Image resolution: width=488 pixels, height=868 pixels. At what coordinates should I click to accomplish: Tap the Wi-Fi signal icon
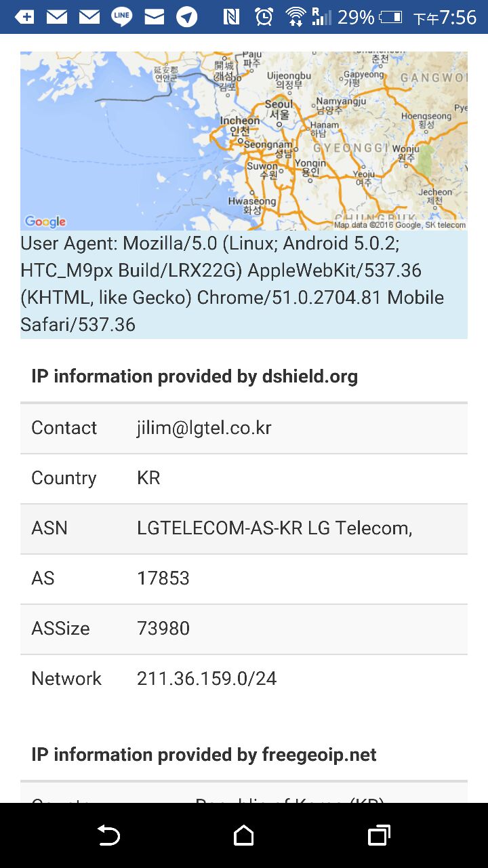pyautogui.click(x=296, y=17)
